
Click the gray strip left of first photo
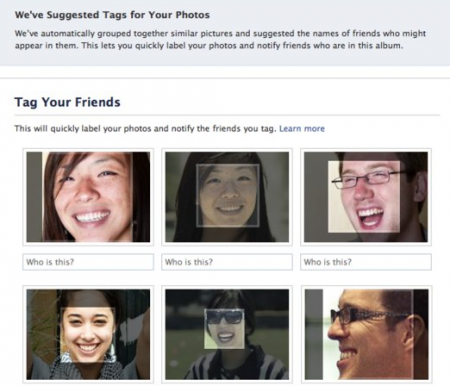coord(34,197)
